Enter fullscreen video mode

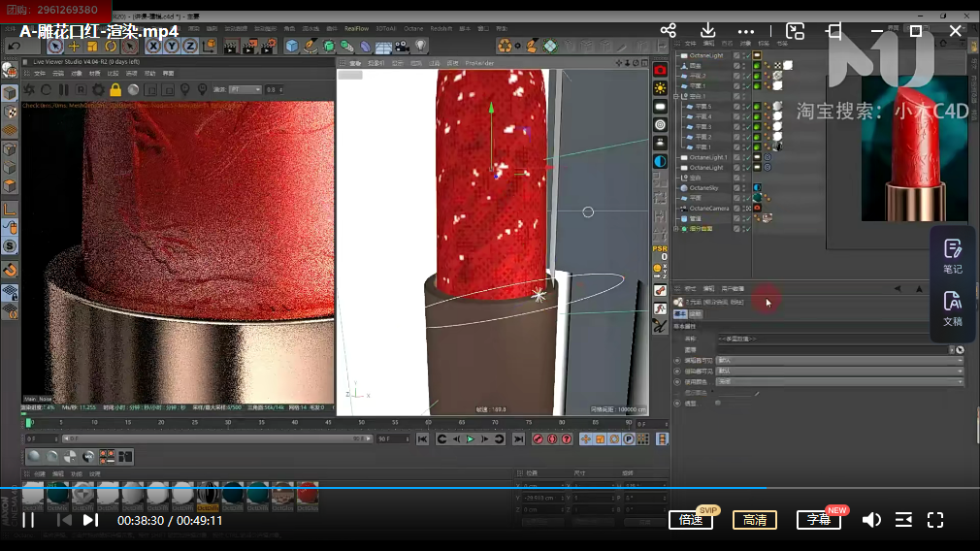pyautogui.click(x=935, y=520)
